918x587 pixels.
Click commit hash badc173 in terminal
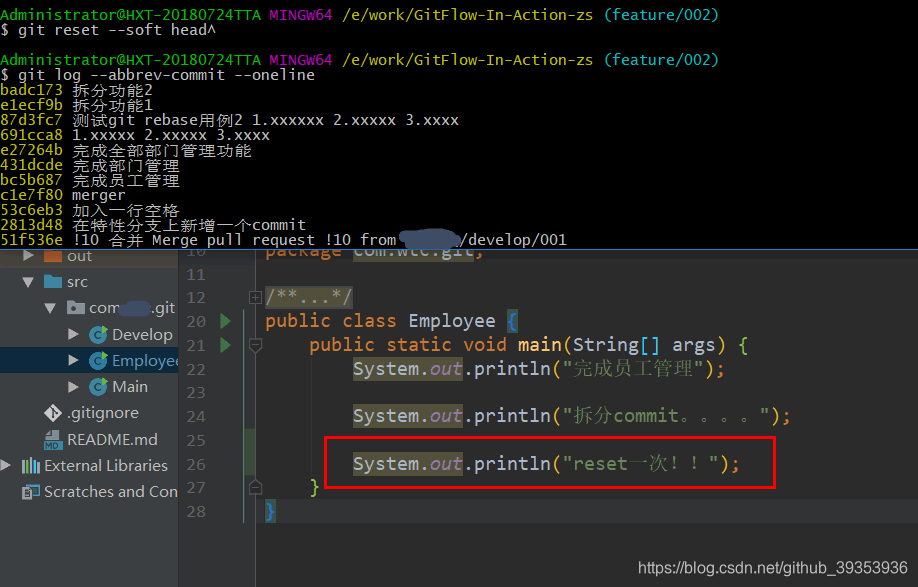(31, 90)
